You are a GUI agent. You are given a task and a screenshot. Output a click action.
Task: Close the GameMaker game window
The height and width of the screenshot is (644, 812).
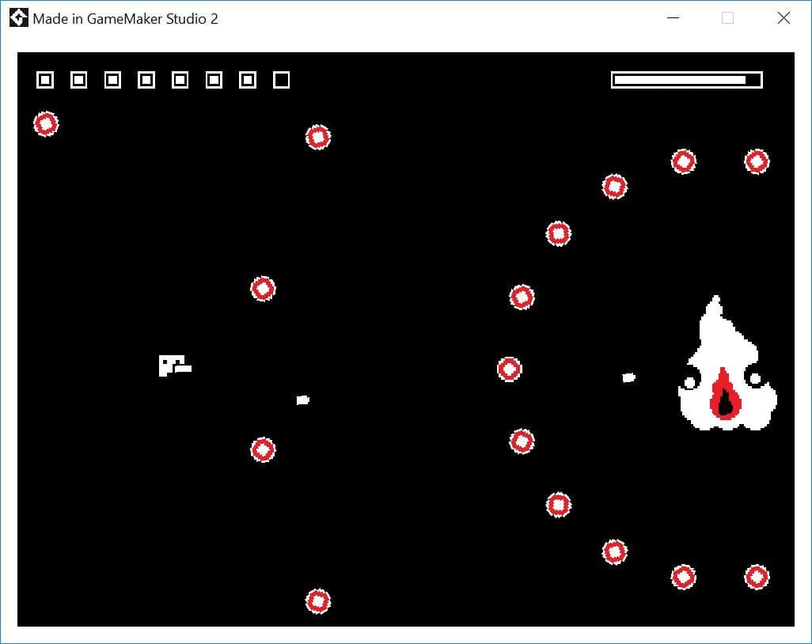(x=784, y=18)
